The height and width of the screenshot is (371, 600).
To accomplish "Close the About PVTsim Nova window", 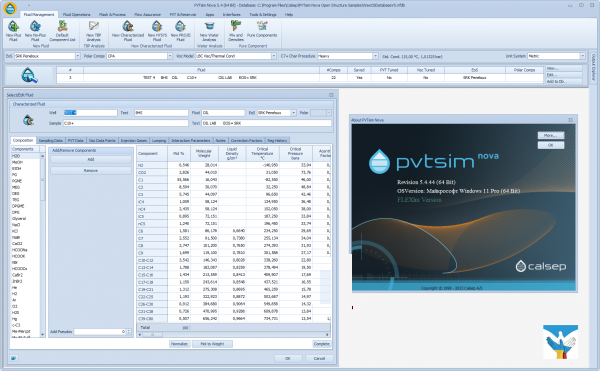I will tap(571, 120).
